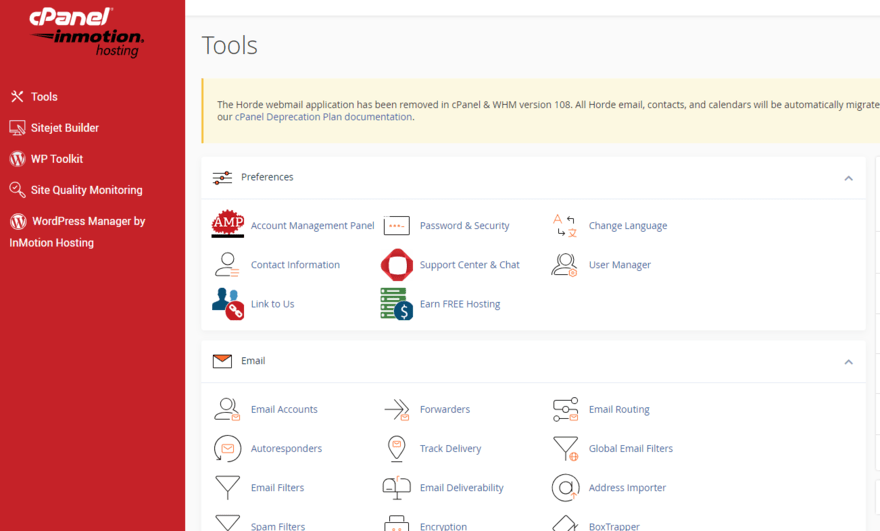This screenshot has height=531, width=880.
Task: Go to WP Toolkit in sidebar
Action: click(x=57, y=159)
